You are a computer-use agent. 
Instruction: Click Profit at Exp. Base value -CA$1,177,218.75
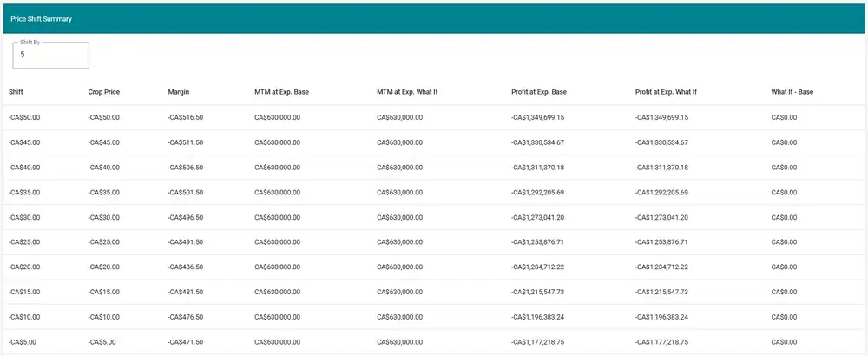(538, 342)
